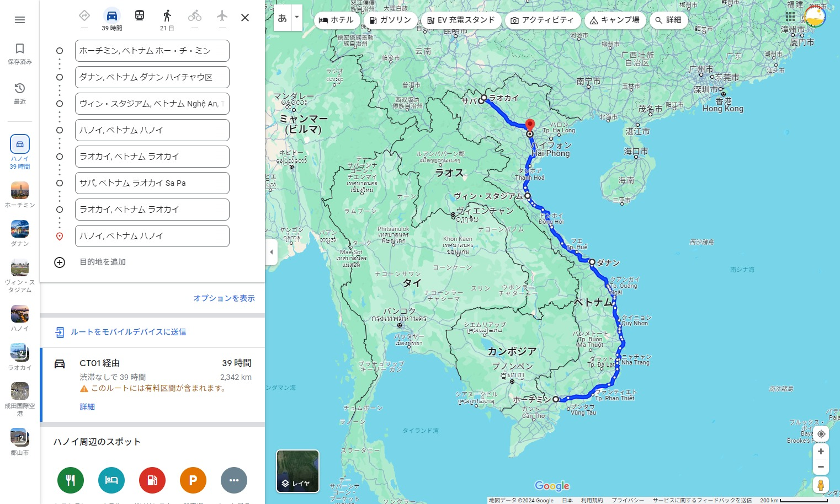
Task: Click the ダナン waypoint marker on map
Action: [592, 262]
